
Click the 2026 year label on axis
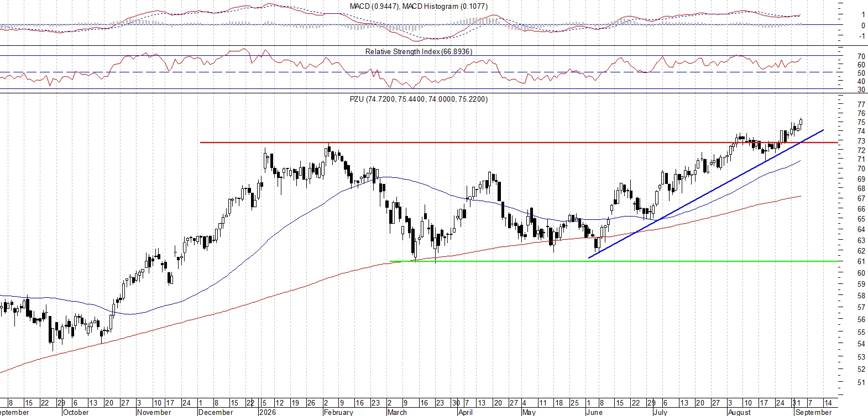tap(268, 412)
